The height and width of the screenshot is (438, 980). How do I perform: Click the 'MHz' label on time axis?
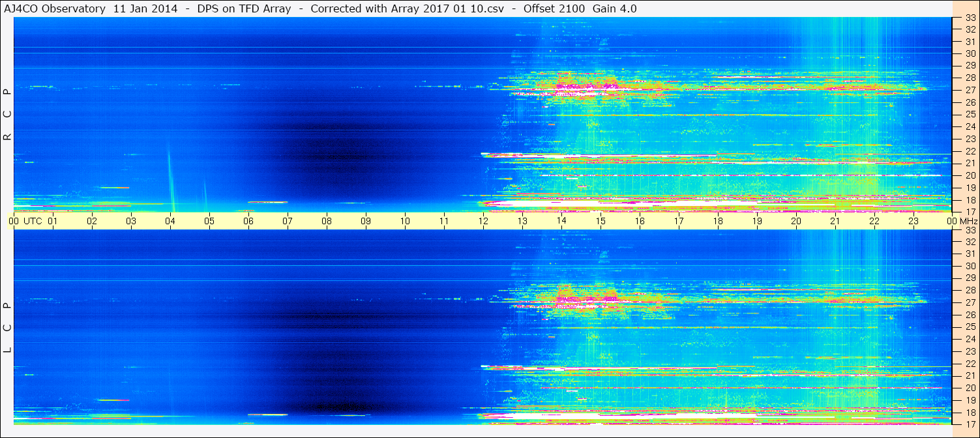(x=968, y=221)
